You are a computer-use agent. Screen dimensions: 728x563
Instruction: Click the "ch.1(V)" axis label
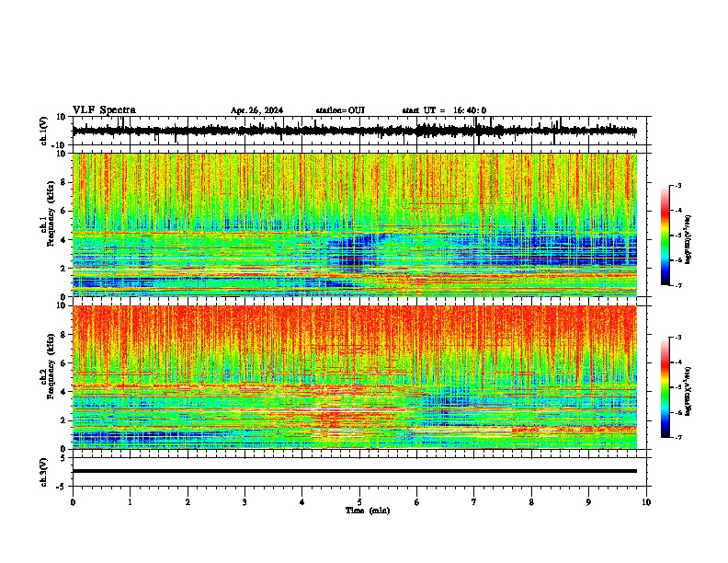click(x=44, y=131)
